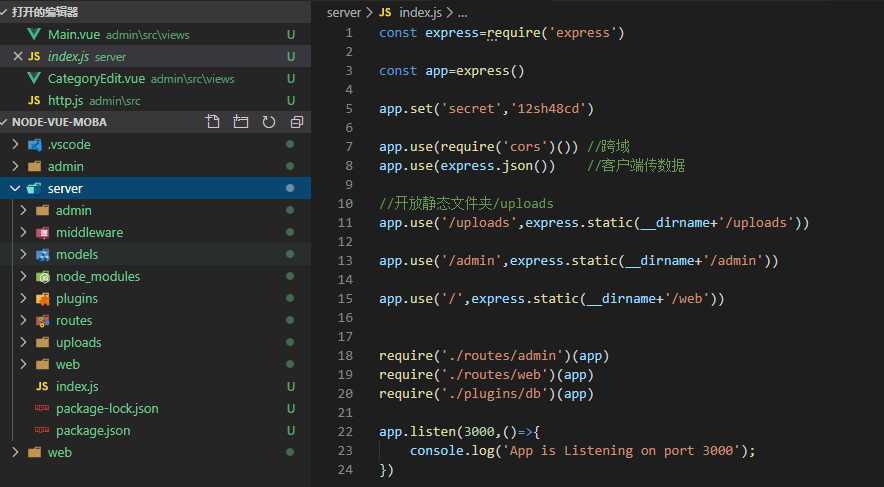Click the models folder icon
The image size is (884, 487).
coord(42,254)
